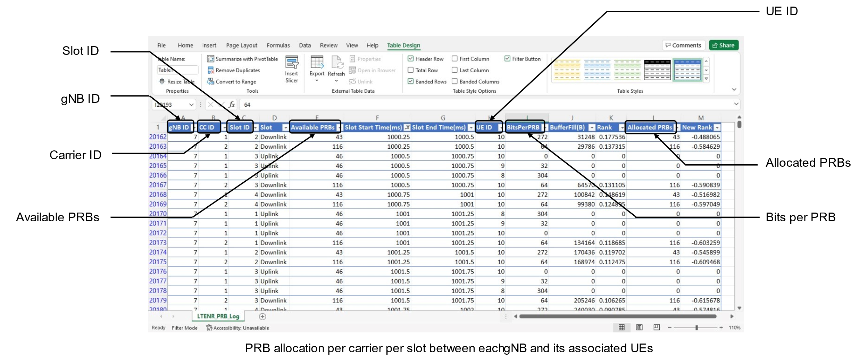Toggle the Filter Button checkbox

pyautogui.click(x=507, y=59)
